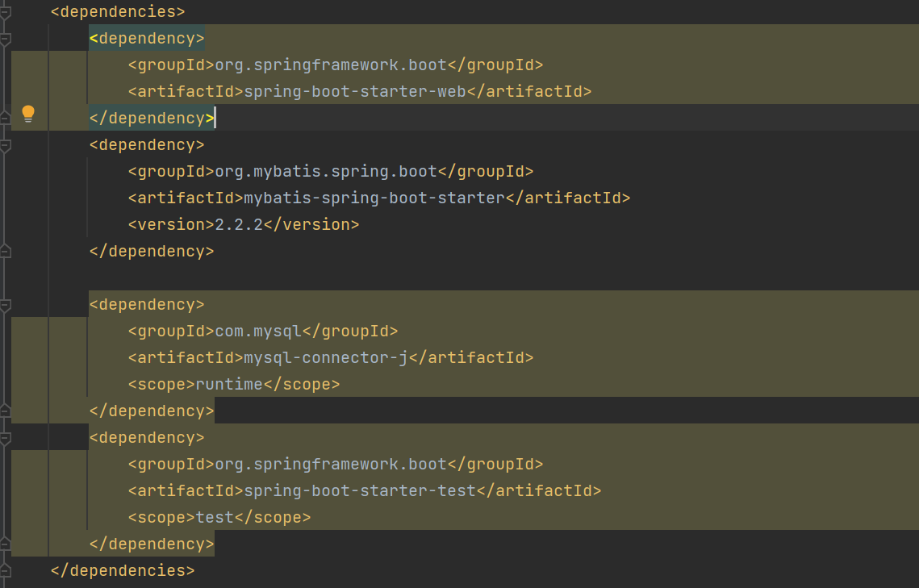This screenshot has height=588, width=919.
Task: Click the com.mysql groupId text
Action: pos(258,331)
